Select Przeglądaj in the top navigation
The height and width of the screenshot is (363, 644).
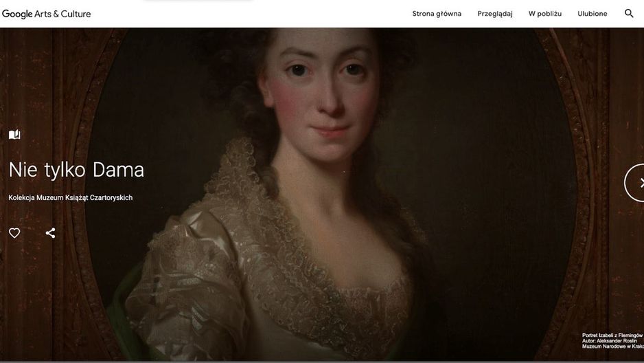[x=495, y=14]
